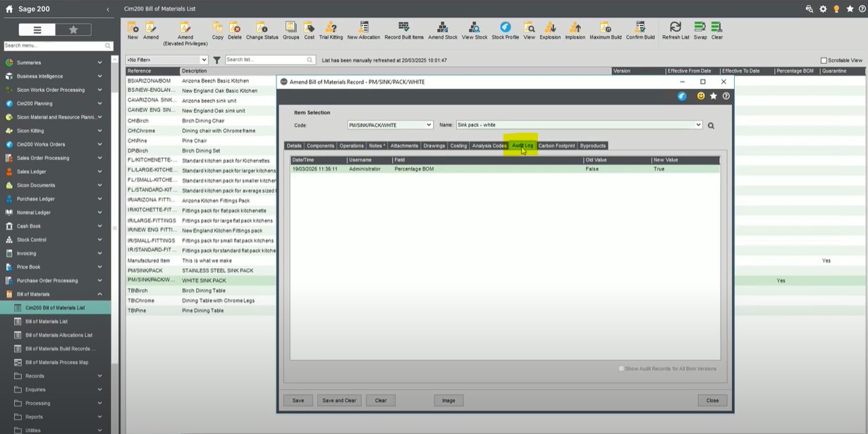Click the search magnifier beside Name field

point(711,126)
